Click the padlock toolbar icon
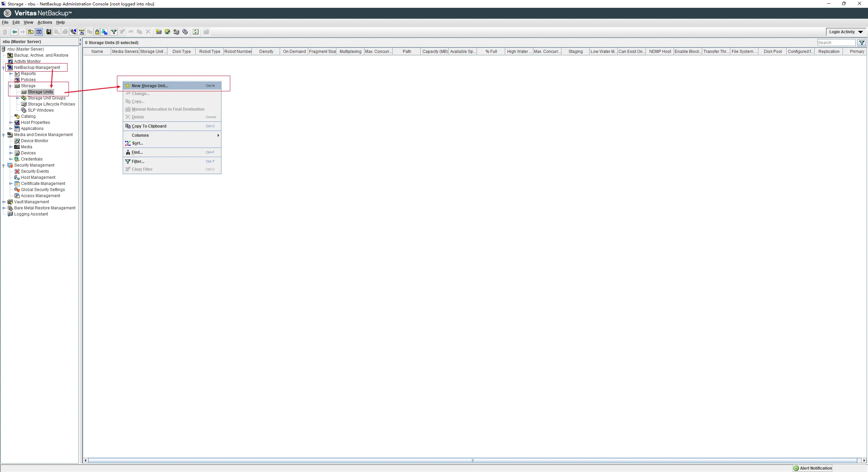This screenshot has width=868, height=472. click(97, 32)
